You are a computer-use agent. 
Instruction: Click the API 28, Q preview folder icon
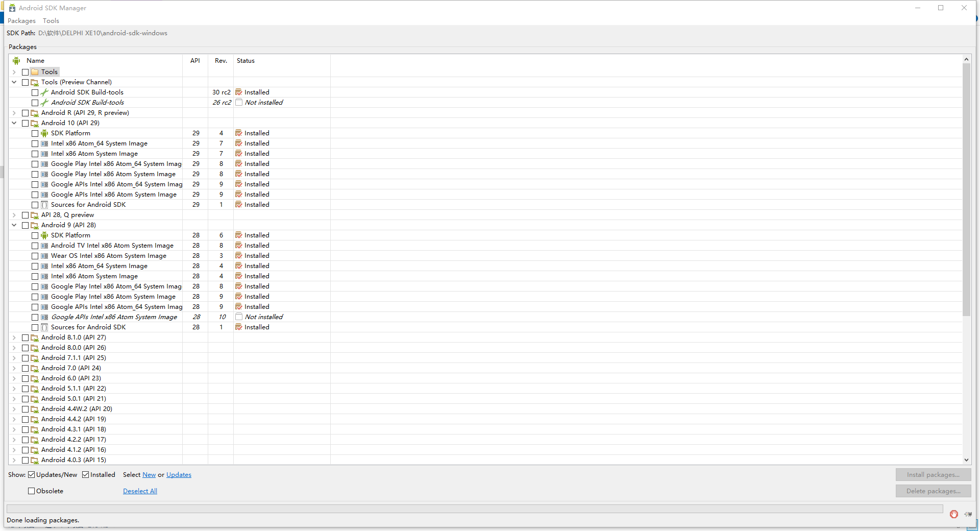point(35,215)
